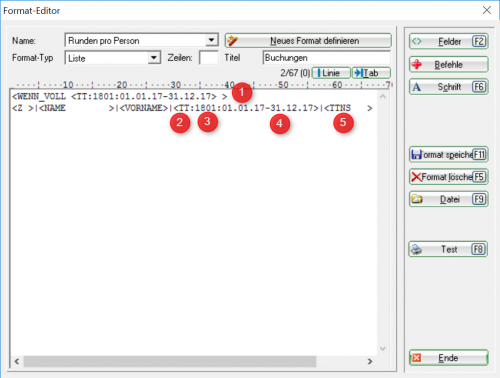Screen dimensions: 500x378
Task: Expand the Format-Typ Liste dropdown
Action: pos(153,58)
